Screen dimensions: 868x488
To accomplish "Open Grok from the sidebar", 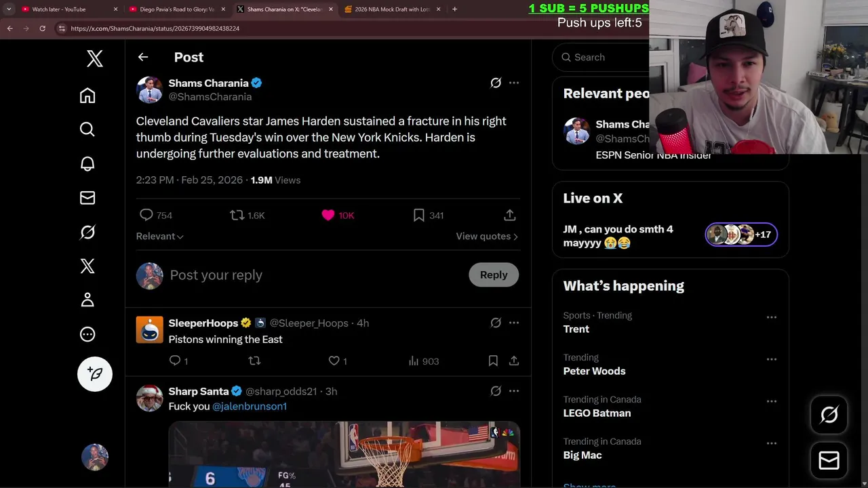I will click(87, 232).
